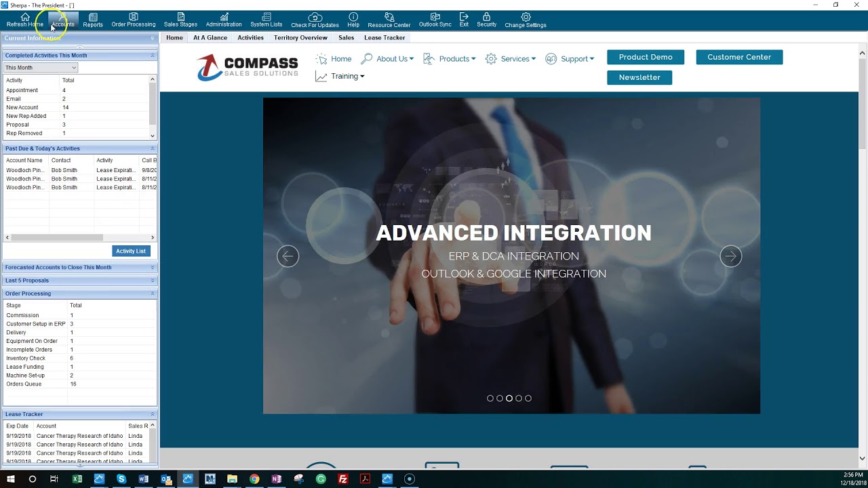Open the This Month period dropdown
This screenshot has height=488, width=868.
tap(41, 68)
